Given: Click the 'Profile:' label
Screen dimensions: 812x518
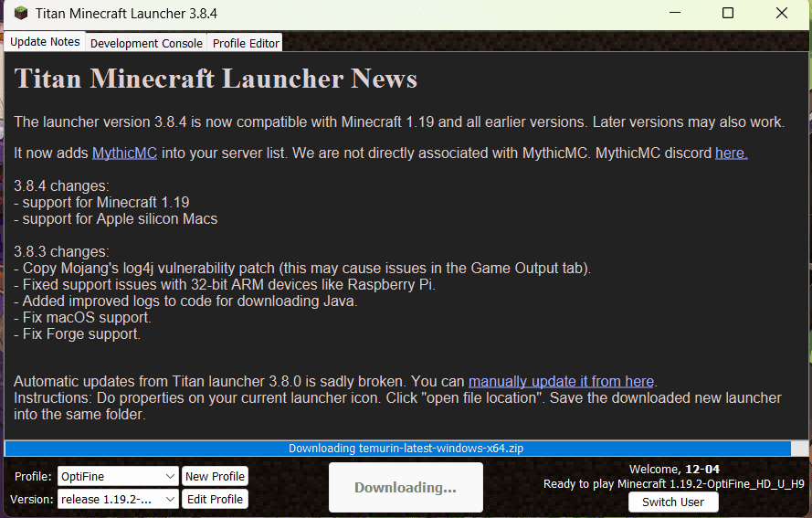Looking at the screenshot, I should click(33, 477).
